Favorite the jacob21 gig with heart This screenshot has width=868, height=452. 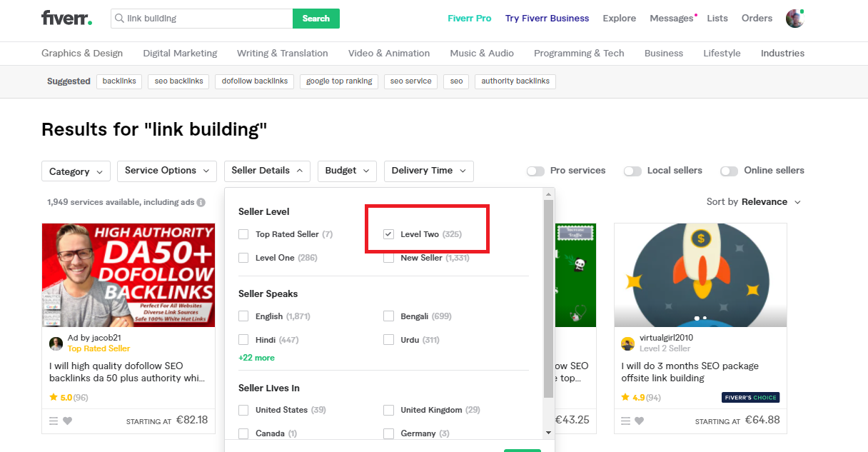[x=68, y=421]
